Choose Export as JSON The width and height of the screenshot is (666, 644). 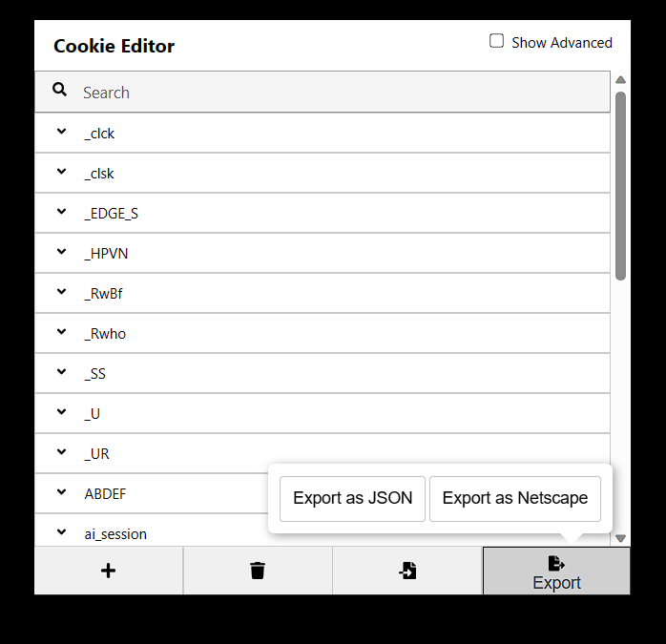[352, 498]
